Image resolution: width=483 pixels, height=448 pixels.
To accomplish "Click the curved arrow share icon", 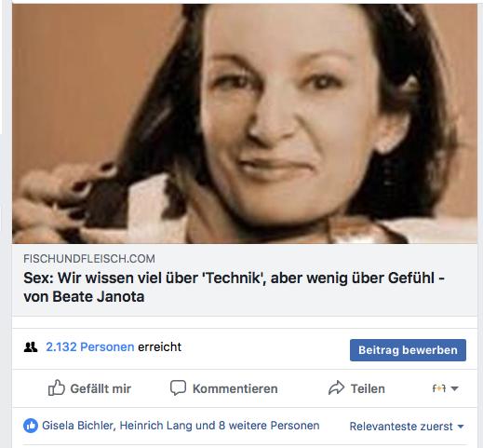I will (x=336, y=387).
